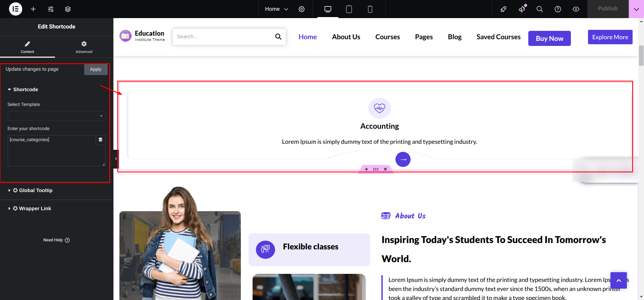The width and height of the screenshot is (644, 300).
Task: Click the Accounting heartbeat icon
Action: [380, 108]
